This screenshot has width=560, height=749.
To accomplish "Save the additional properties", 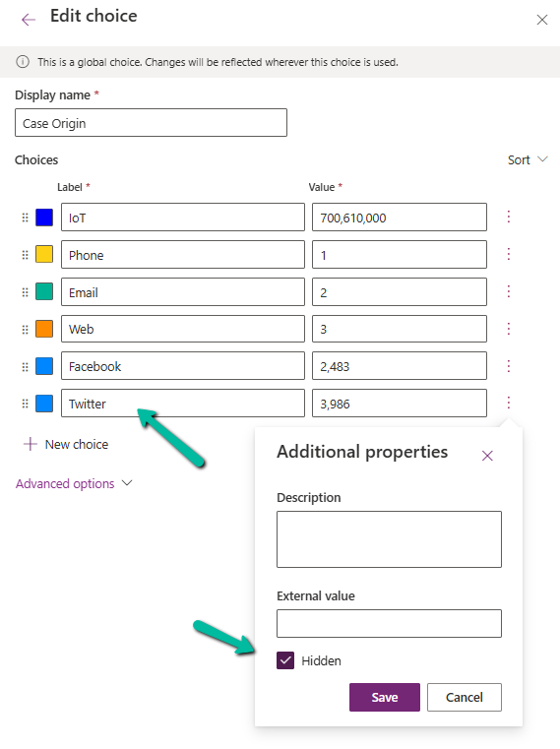I will pyautogui.click(x=385, y=698).
